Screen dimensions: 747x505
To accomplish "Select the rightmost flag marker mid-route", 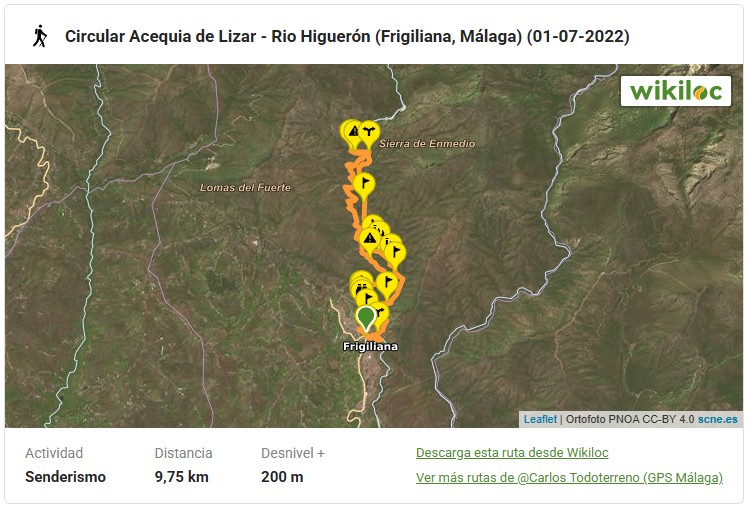I will pyautogui.click(x=393, y=248).
